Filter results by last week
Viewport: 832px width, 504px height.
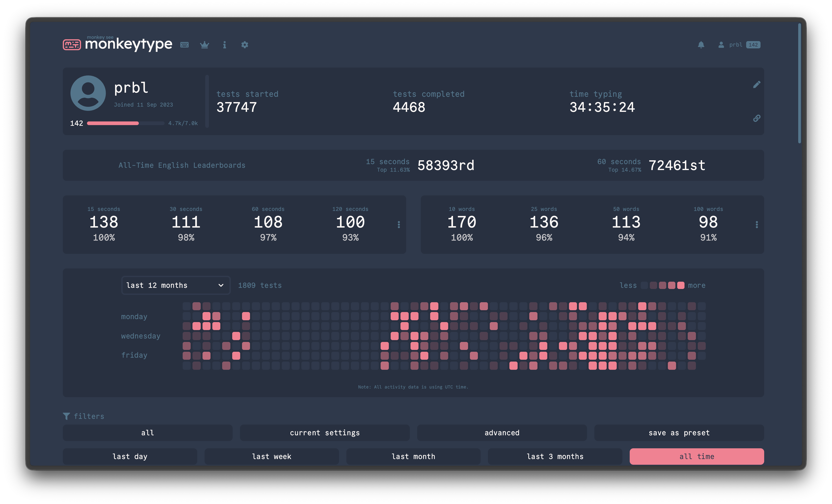pyautogui.click(x=272, y=456)
